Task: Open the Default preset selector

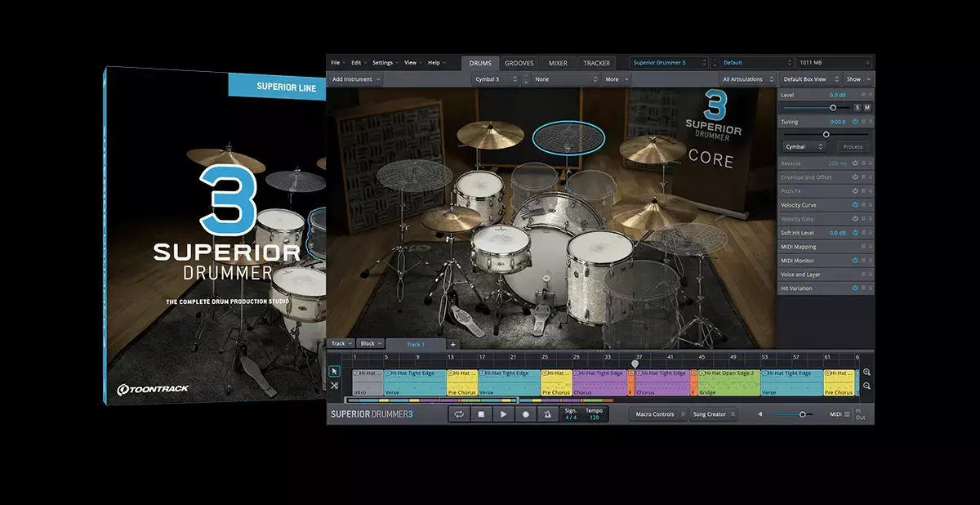Action: tap(756, 63)
